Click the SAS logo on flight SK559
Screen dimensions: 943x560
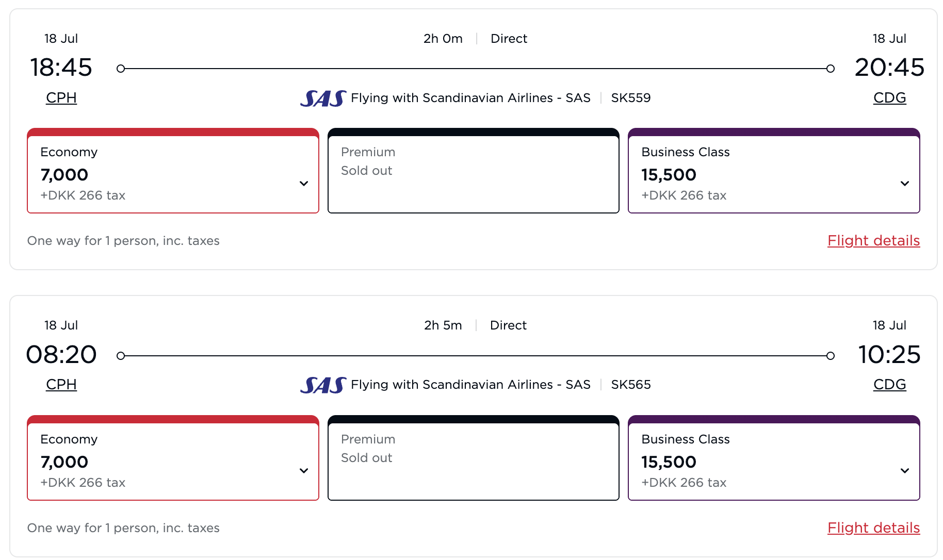click(x=323, y=98)
